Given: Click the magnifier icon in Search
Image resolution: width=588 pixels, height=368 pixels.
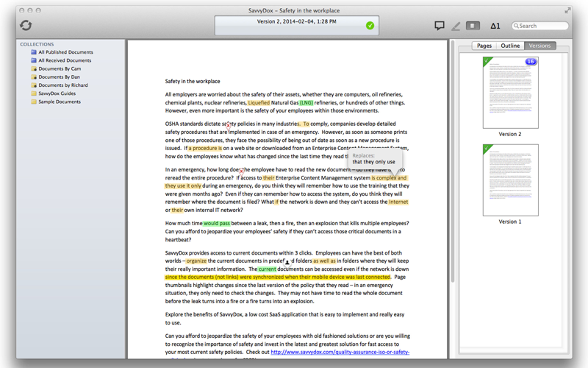Looking at the screenshot, I should (516, 26).
